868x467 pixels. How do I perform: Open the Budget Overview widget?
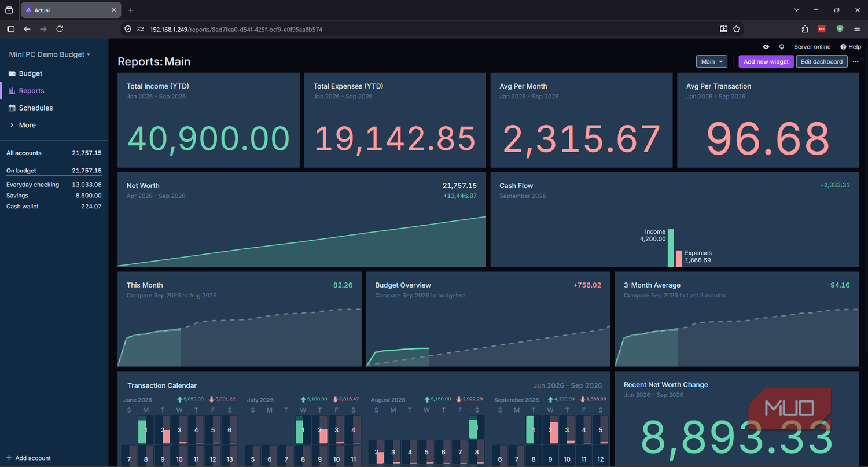(488, 319)
